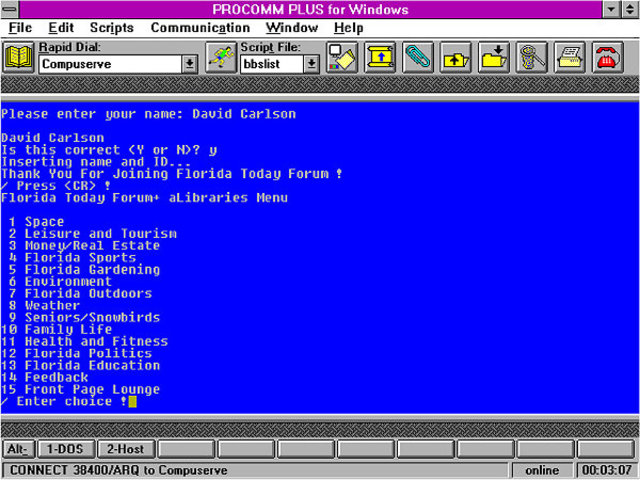Viewport: 640px width, 480px height.
Task: Click the scrollback scroll icon with blue arrow
Action: (x=380, y=58)
